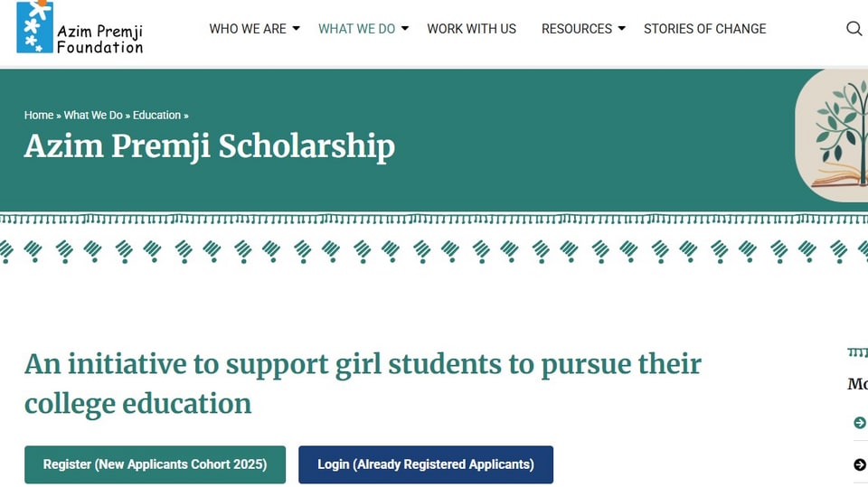
Task: Click Register New Applicants Cohort 2025 button
Action: click(x=155, y=464)
